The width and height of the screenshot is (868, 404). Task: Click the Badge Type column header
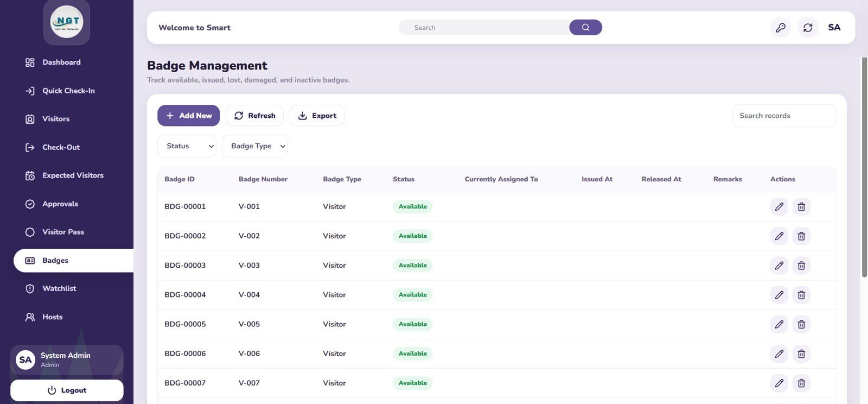(x=342, y=179)
